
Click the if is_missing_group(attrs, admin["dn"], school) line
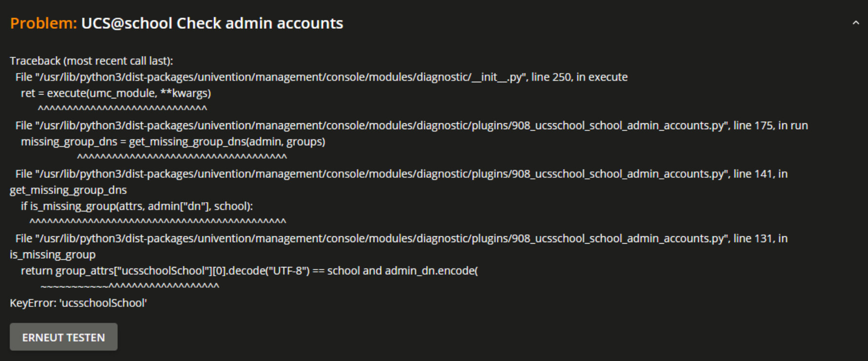click(137, 206)
